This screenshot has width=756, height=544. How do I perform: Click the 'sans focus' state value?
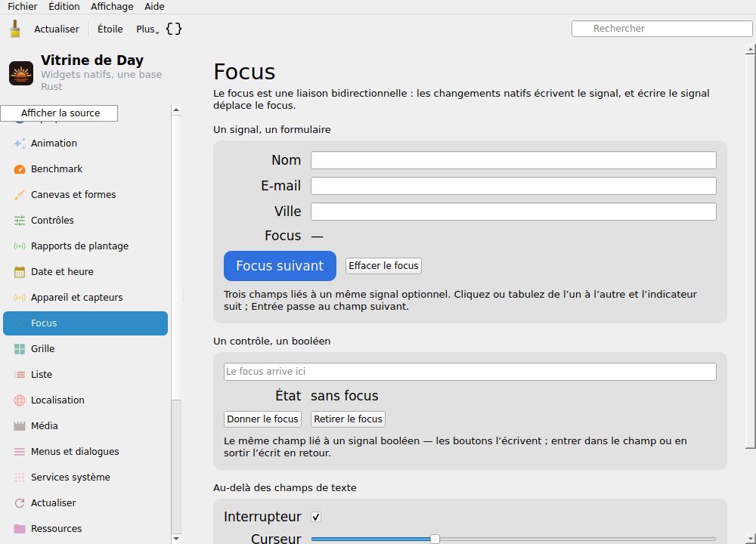tap(344, 396)
